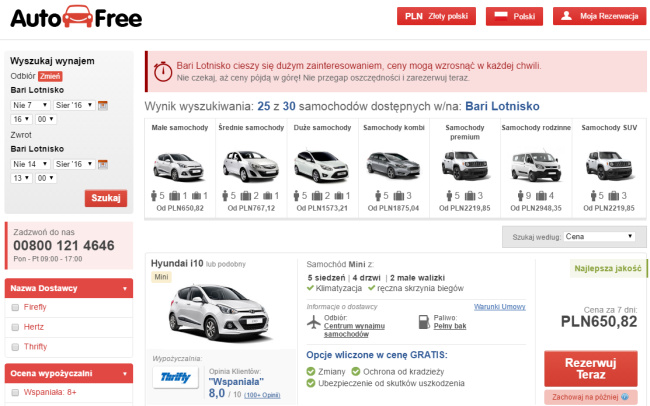Click the Rezerwuj Teraz button
This screenshot has width=650, height=406.
tap(591, 369)
